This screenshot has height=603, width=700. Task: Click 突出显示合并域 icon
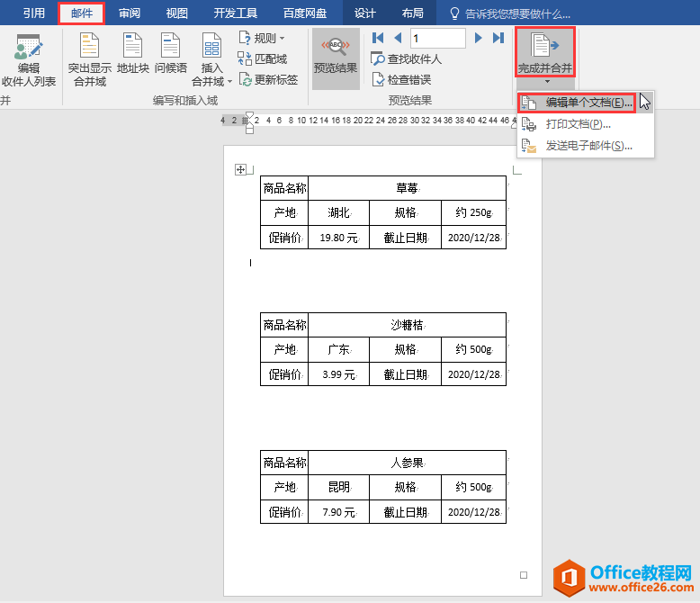coord(90,45)
